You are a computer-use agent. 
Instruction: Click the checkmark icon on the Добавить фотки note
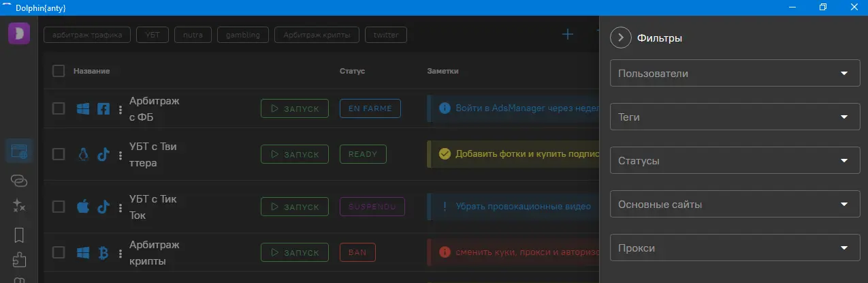(445, 154)
